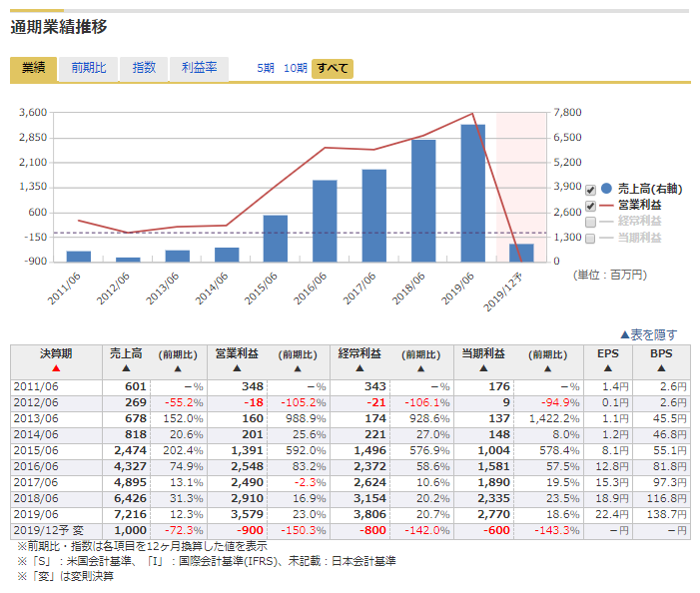Enable the 経常利益 series checkbox
The width and height of the screenshot is (700, 593).
tap(590, 222)
